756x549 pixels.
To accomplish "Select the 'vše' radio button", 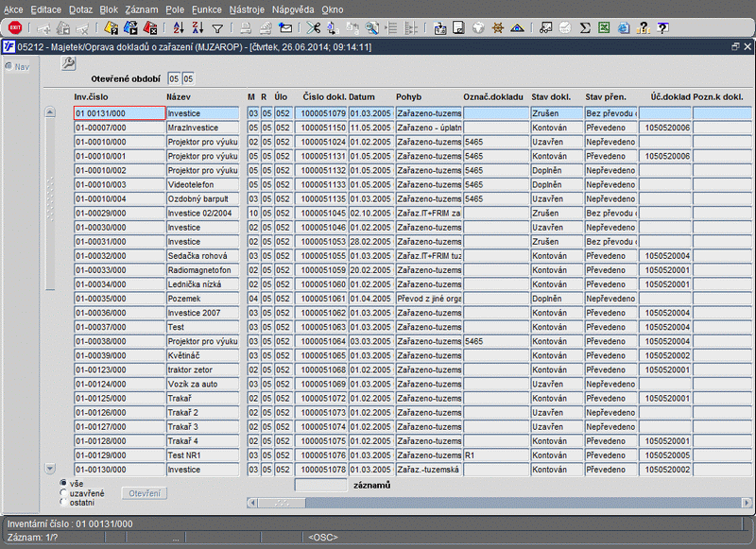I will (63, 483).
